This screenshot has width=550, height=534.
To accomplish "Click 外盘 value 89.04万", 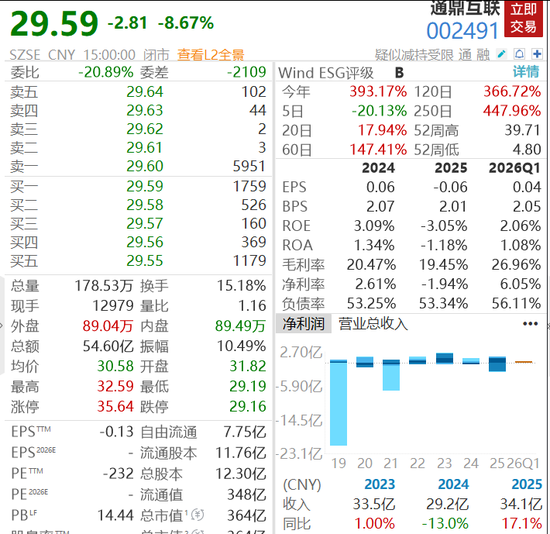I will (x=108, y=326).
